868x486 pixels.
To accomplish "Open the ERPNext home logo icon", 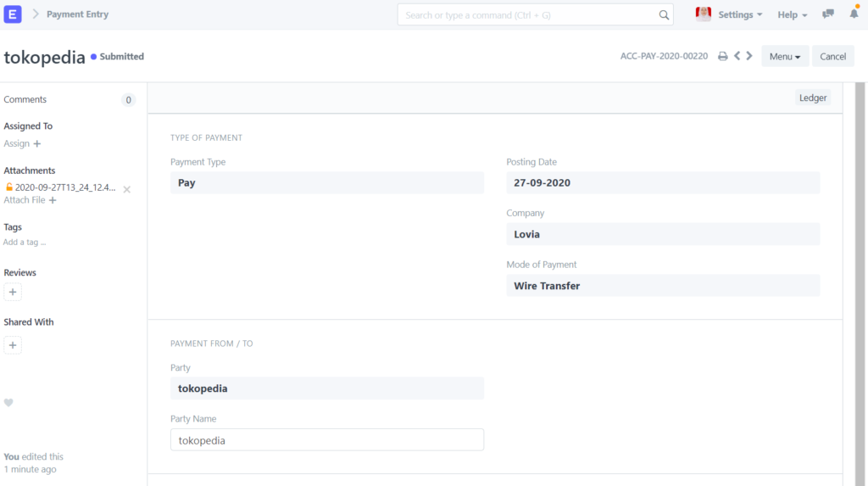I will [x=13, y=14].
